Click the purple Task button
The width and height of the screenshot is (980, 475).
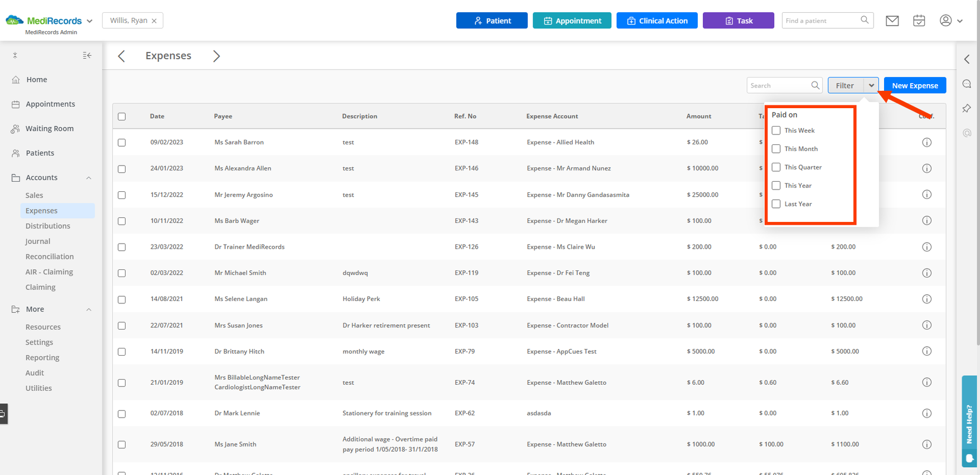pos(738,21)
